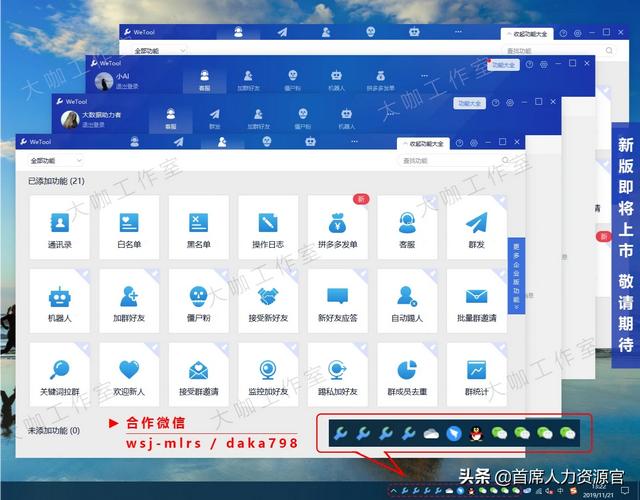Open the 客服 headset tile in the function grid
Image resolution: width=640 pixels, height=500 pixels.
pos(407,227)
